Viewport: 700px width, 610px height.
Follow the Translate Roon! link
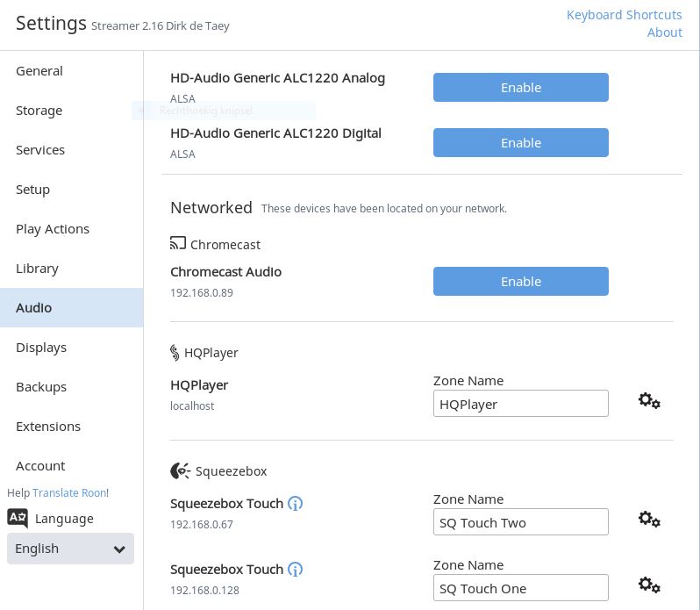[x=70, y=492]
